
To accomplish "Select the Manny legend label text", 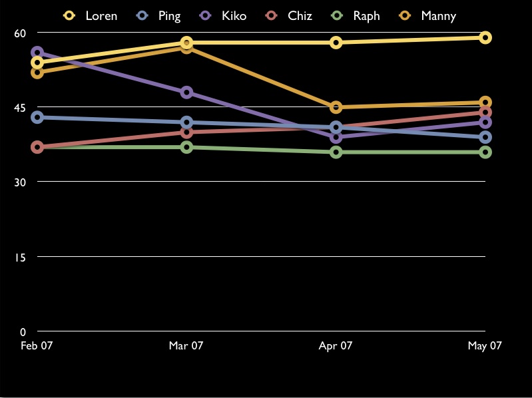I will [439, 16].
